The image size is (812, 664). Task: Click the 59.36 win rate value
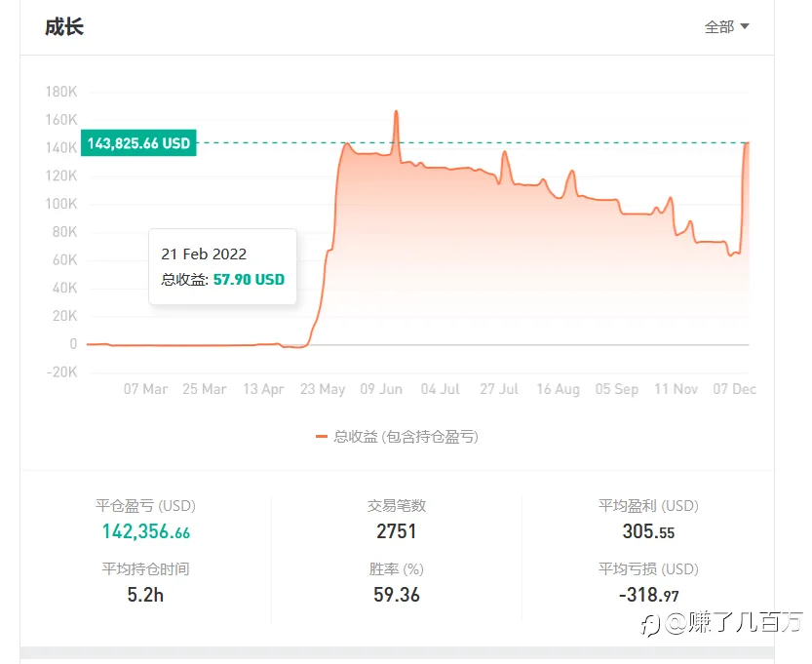(x=397, y=595)
